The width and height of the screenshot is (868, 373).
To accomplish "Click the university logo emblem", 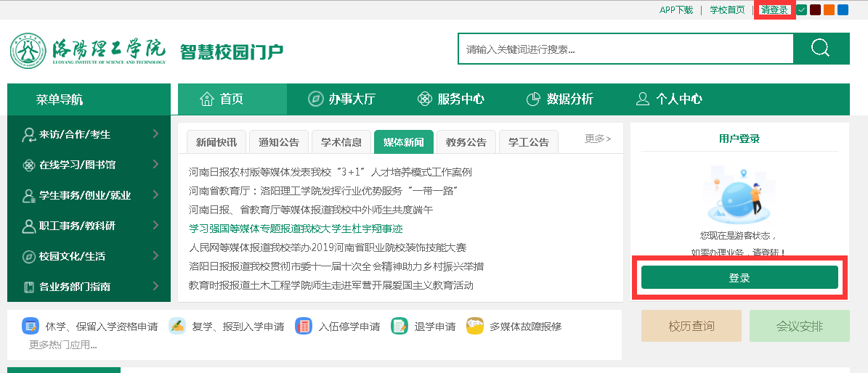I will (28, 51).
